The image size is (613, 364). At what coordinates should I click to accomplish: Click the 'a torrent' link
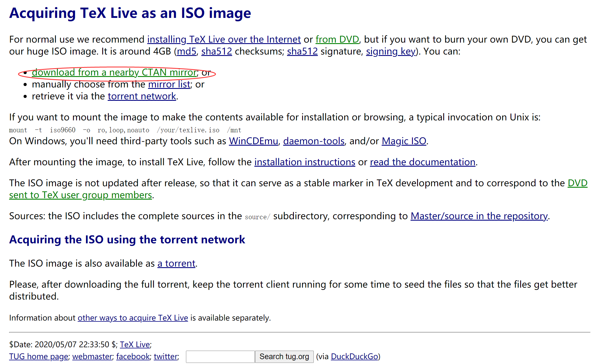(x=176, y=263)
